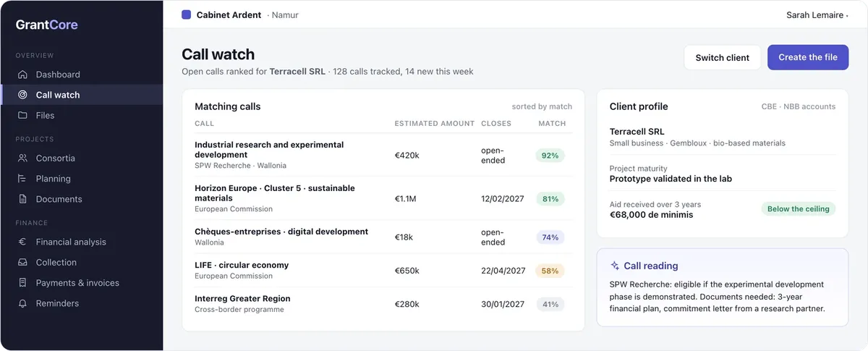Screen dimensions: 868x351
Task: Click the €280k amount cell
Action: tap(407, 304)
